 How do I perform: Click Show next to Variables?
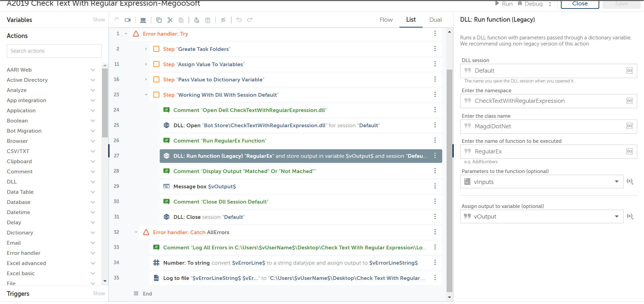point(99,20)
